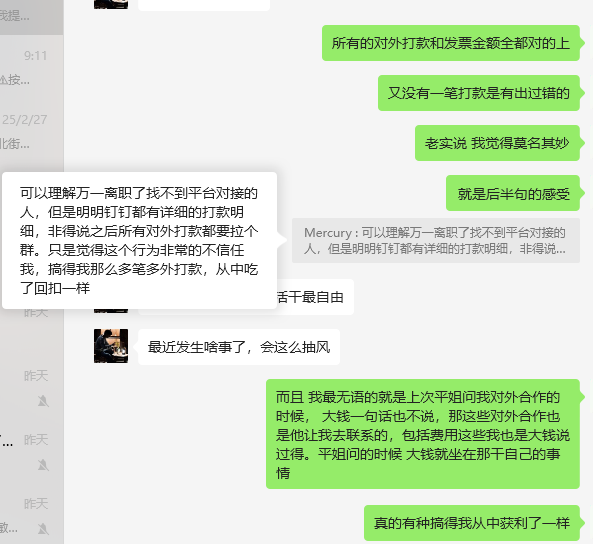Click the bubble 老实说 我觉得莫名其妙
The image size is (593, 544).
click(497, 143)
